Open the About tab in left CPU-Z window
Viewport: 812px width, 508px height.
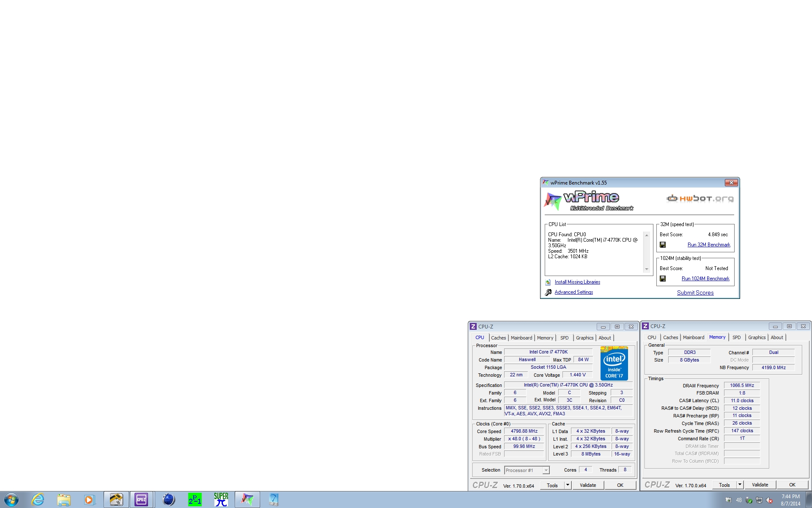605,338
